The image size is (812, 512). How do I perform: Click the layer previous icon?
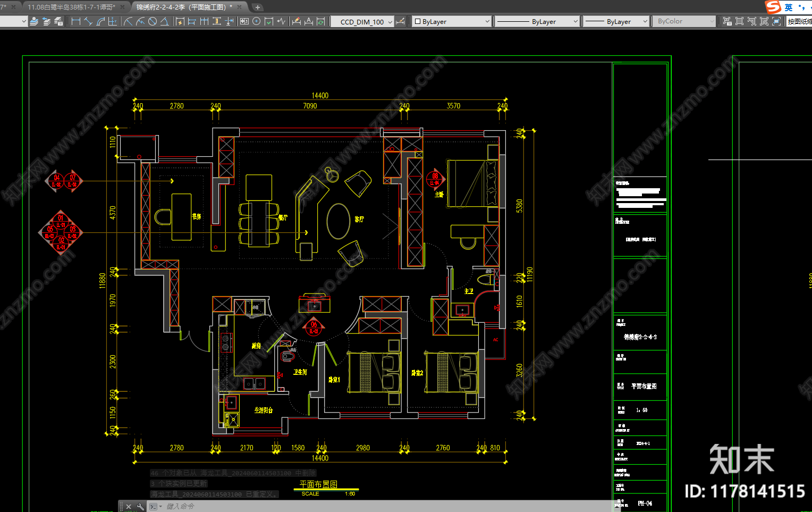(x=46, y=21)
